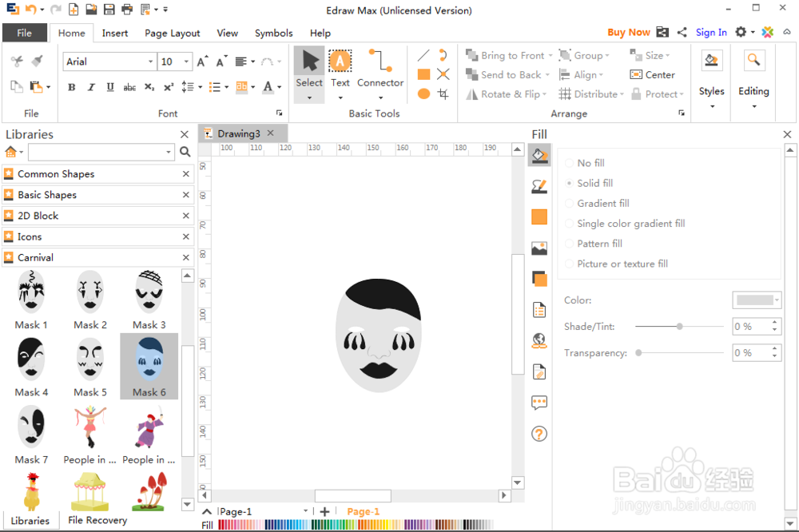Viewport: 799px width, 532px height.
Task: Increase font size with the grow icon
Action: pos(202,62)
